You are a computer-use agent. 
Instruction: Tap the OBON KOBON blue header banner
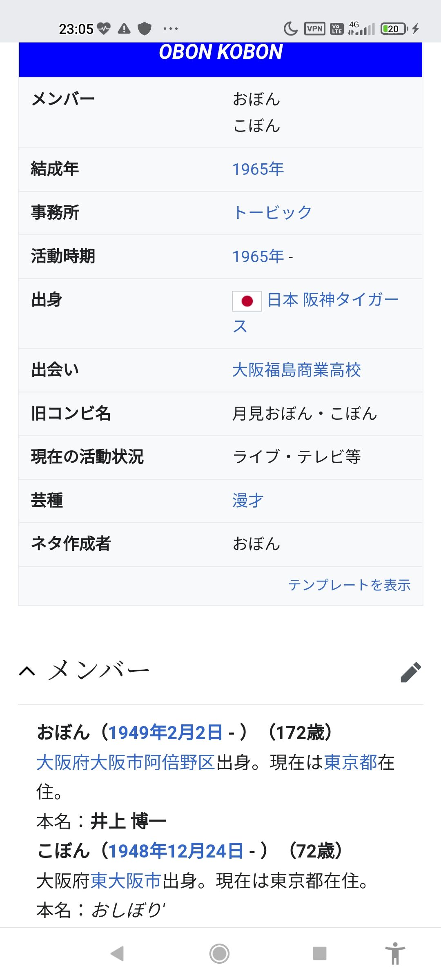220,57
